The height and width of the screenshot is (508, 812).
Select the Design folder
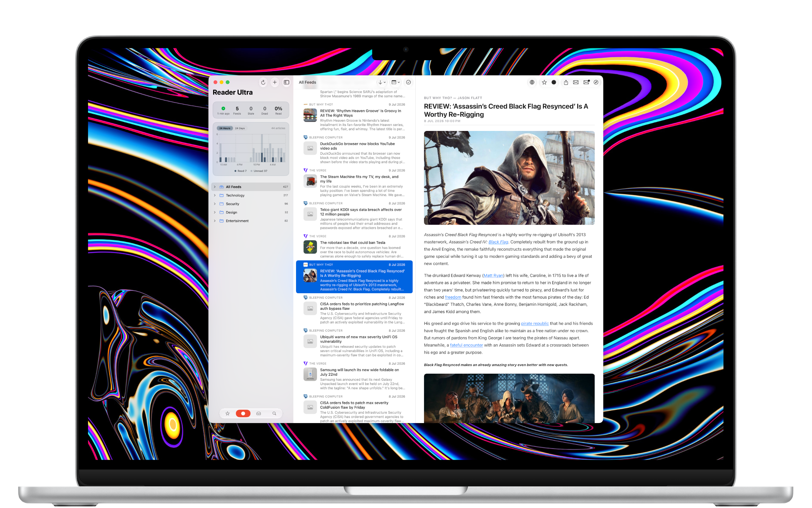click(x=251, y=212)
